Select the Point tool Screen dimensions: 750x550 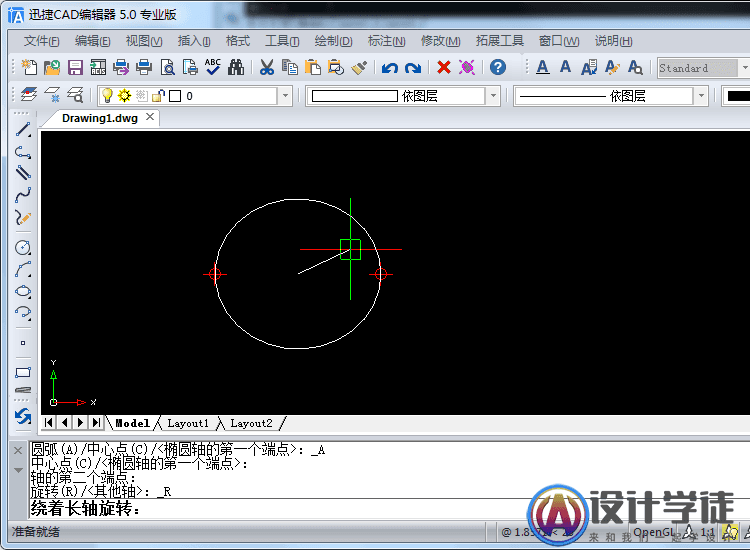click(x=23, y=343)
